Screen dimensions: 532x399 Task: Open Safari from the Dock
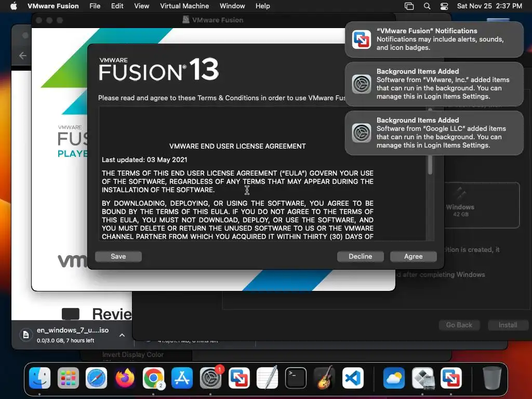(x=96, y=378)
